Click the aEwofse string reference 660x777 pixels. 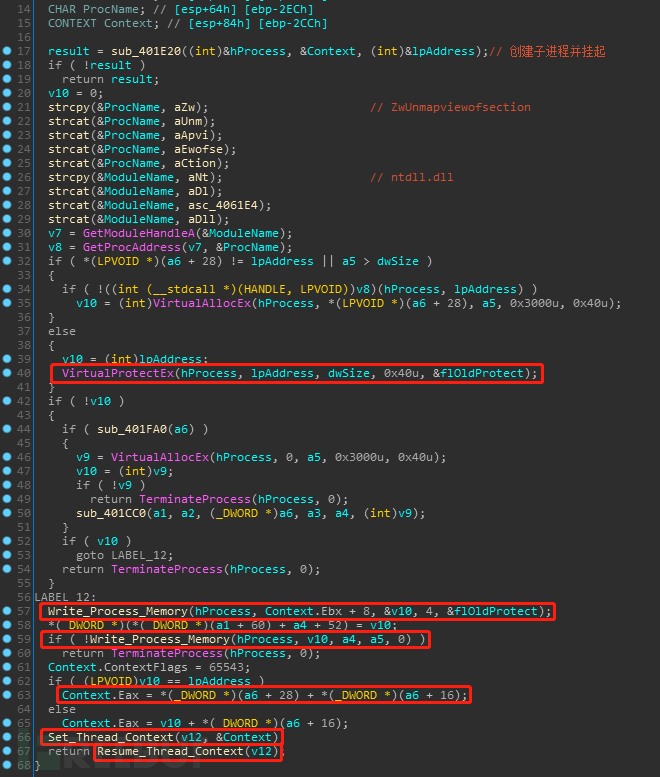pos(198,149)
